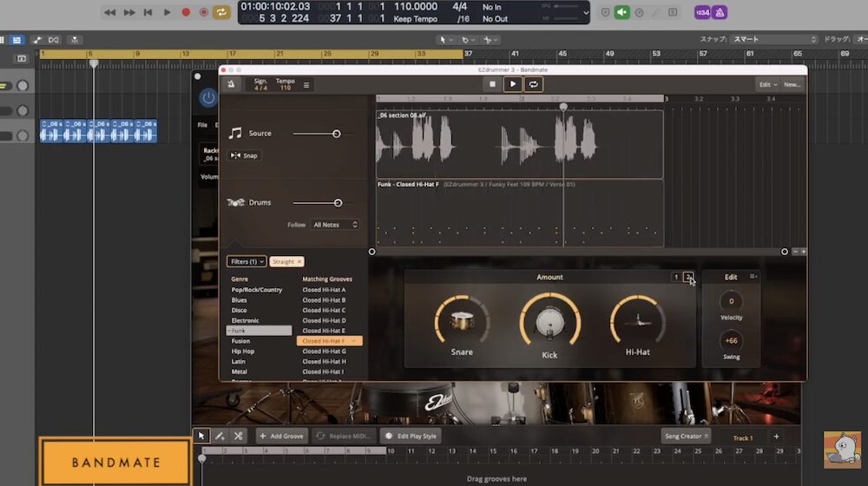The width and height of the screenshot is (868, 486).
Task: Click the green metronome icon in Logic
Action: (x=621, y=12)
